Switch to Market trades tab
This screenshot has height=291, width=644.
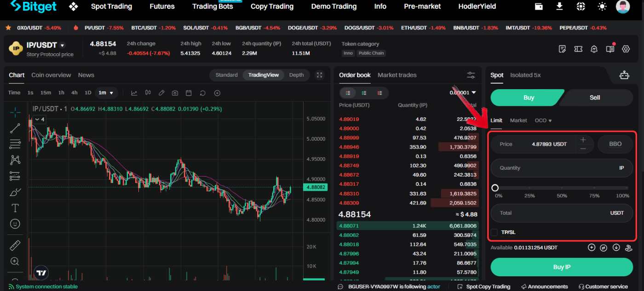click(x=397, y=75)
